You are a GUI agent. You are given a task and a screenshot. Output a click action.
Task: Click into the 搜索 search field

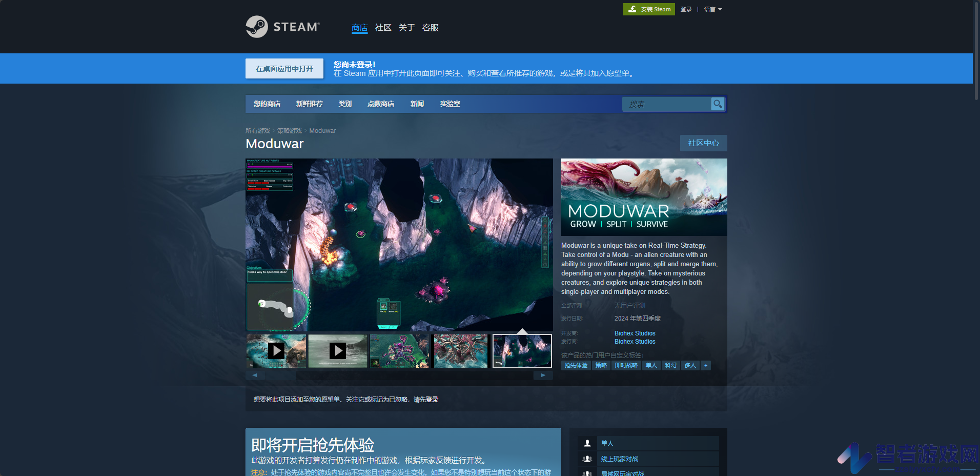(x=667, y=104)
